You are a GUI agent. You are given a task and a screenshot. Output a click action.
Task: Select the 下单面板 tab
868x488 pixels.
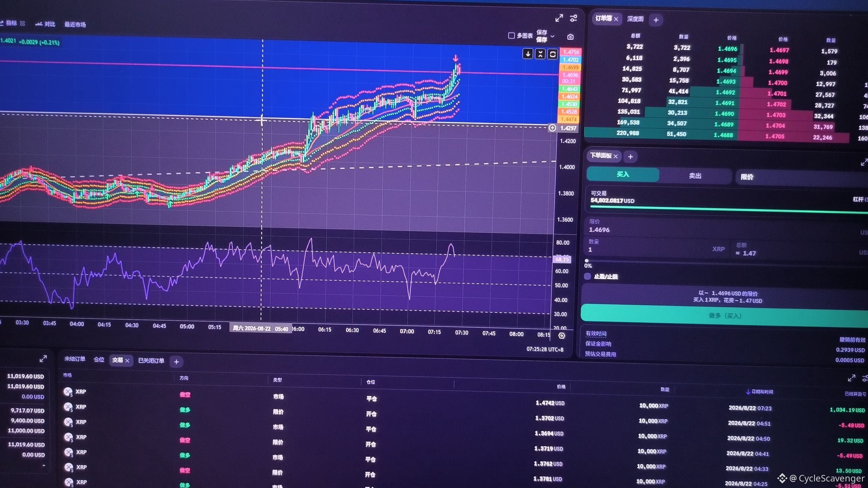click(600, 156)
